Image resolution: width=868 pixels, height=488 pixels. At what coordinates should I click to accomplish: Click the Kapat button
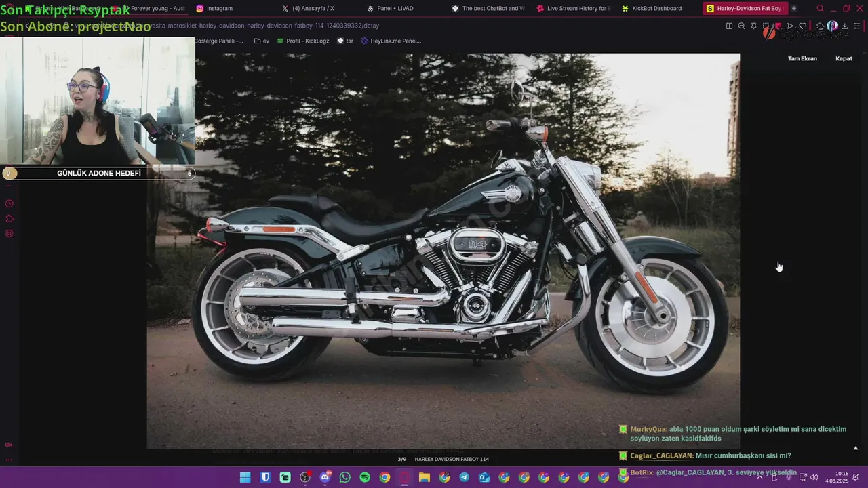click(844, 58)
